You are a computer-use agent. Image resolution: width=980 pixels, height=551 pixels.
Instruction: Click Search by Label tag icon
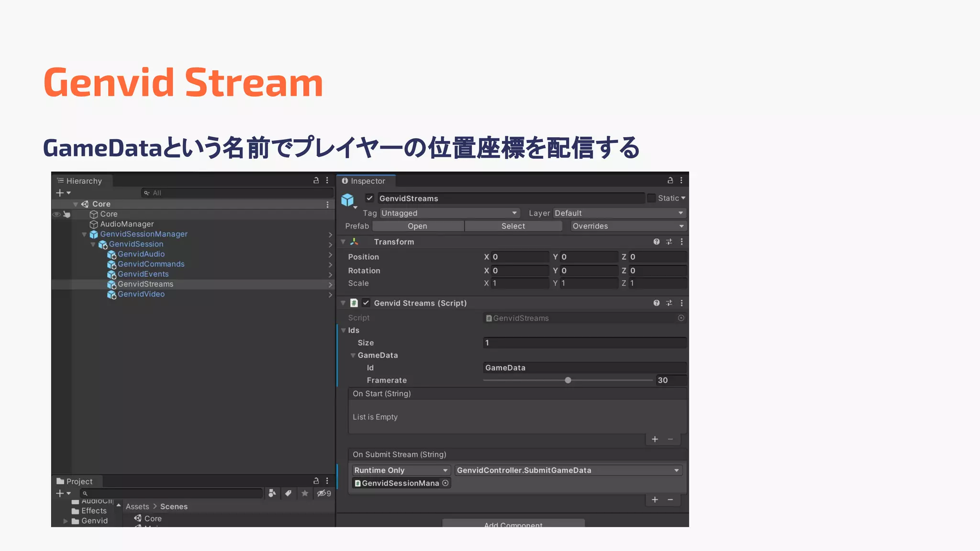pyautogui.click(x=288, y=493)
